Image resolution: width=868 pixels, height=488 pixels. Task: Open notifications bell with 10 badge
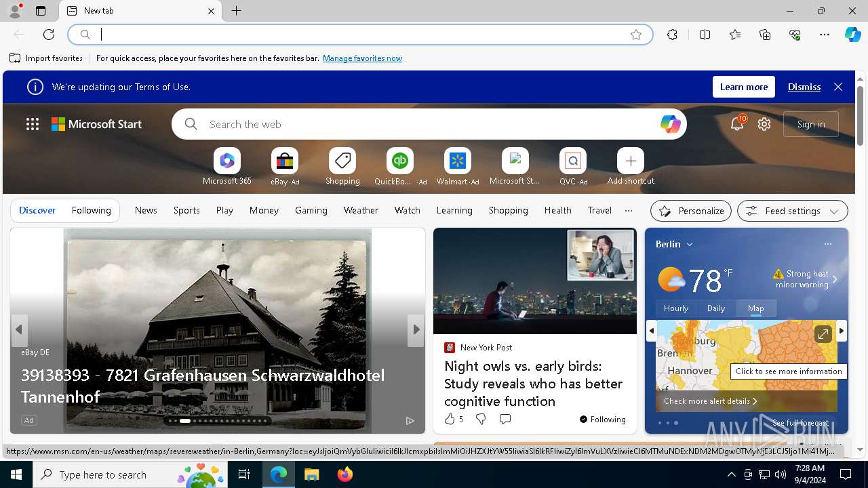[x=737, y=124]
